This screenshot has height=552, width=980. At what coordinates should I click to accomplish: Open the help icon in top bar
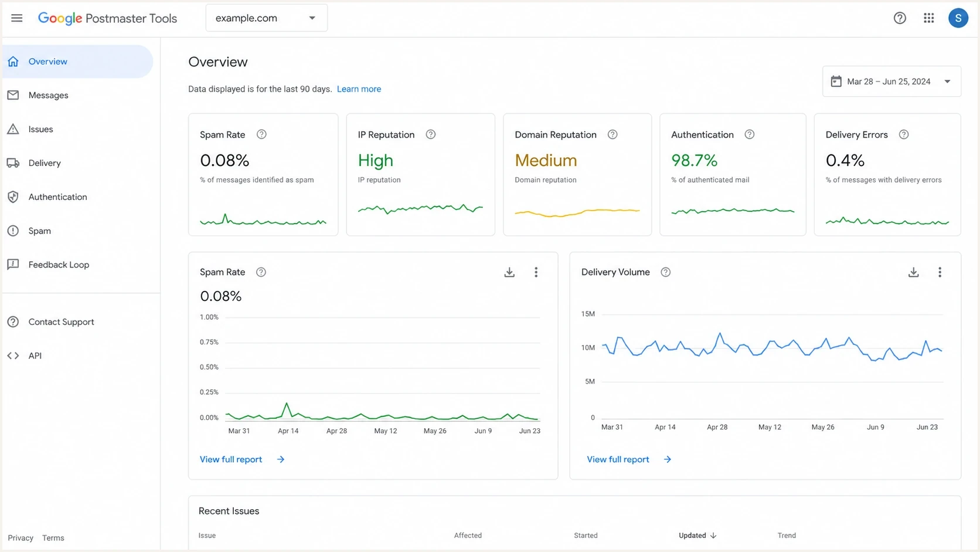pyautogui.click(x=900, y=18)
